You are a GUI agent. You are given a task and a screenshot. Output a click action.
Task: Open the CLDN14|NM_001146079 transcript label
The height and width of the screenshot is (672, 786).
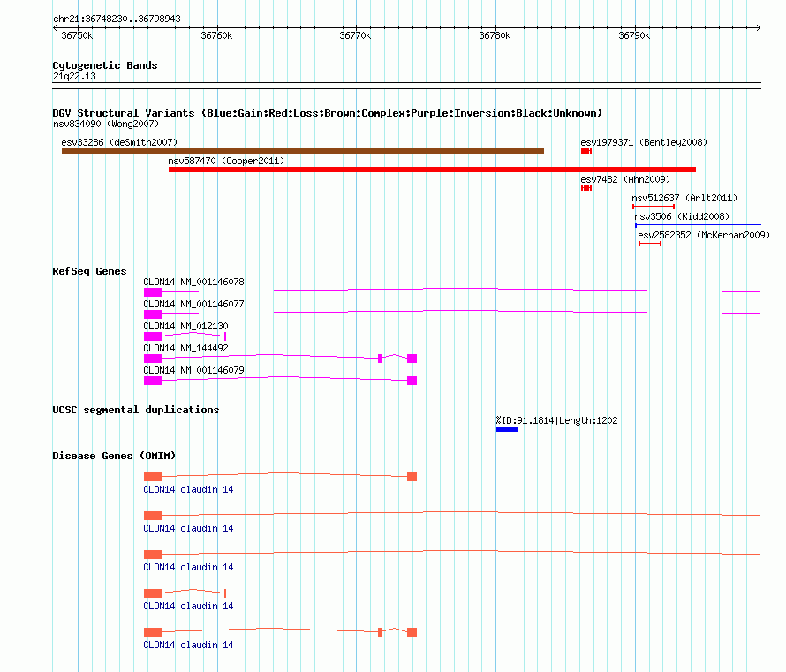click(x=194, y=370)
